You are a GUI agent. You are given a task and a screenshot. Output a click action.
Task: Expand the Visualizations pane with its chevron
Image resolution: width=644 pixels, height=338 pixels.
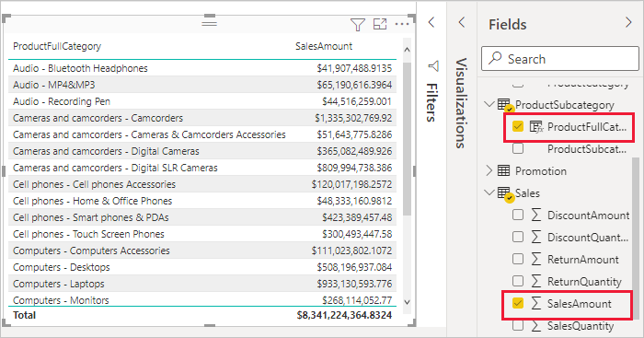(x=462, y=22)
